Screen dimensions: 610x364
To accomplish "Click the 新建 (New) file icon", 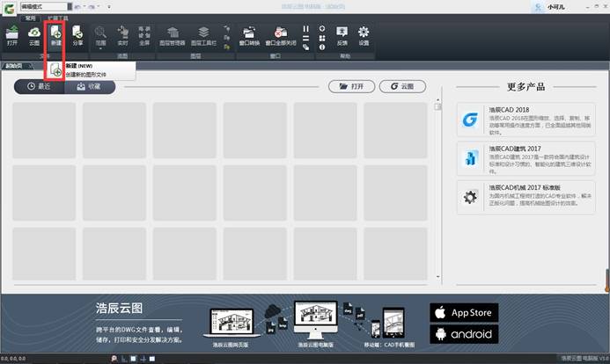I will click(x=55, y=35).
